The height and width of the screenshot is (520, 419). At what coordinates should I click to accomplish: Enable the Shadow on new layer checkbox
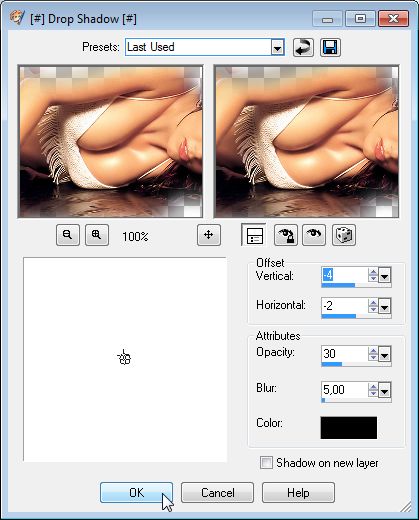pyautogui.click(x=266, y=463)
